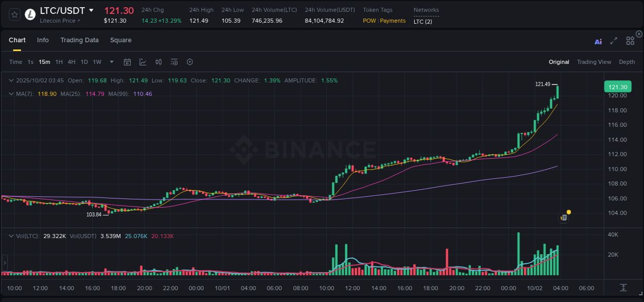Open the LTC/USDT pair selector dropdown
644x302 pixels.
pyautogui.click(x=92, y=10)
